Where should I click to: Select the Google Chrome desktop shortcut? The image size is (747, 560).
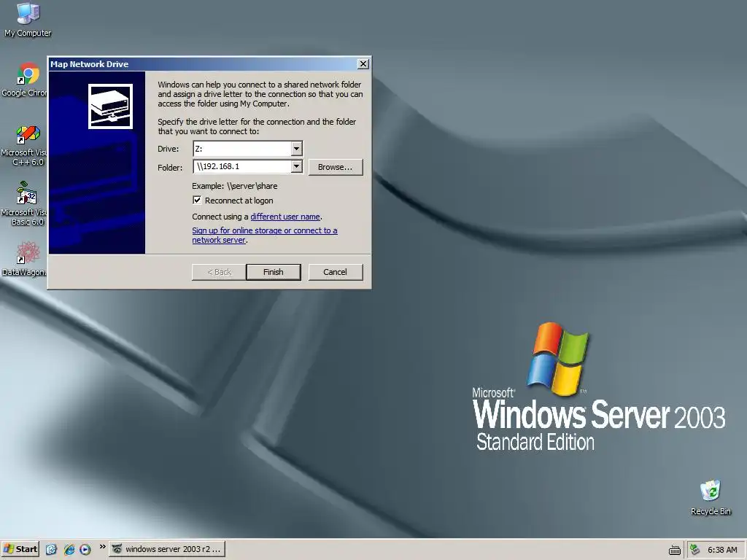tap(25, 80)
